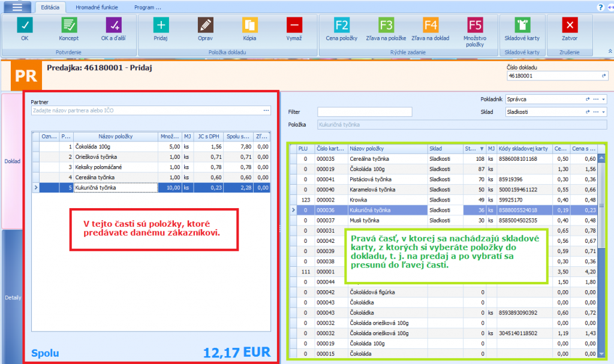Open the hamburger application menu
The width and height of the screenshot is (614, 364).
[17, 7]
